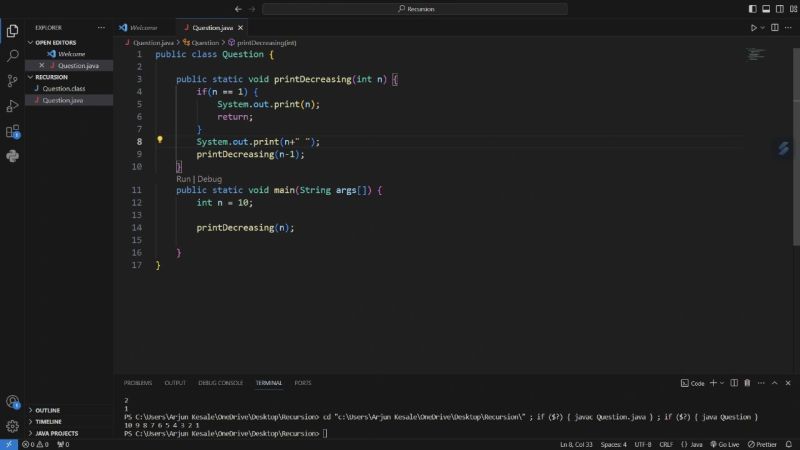Go back with the navigation arrow

[x=238, y=9]
